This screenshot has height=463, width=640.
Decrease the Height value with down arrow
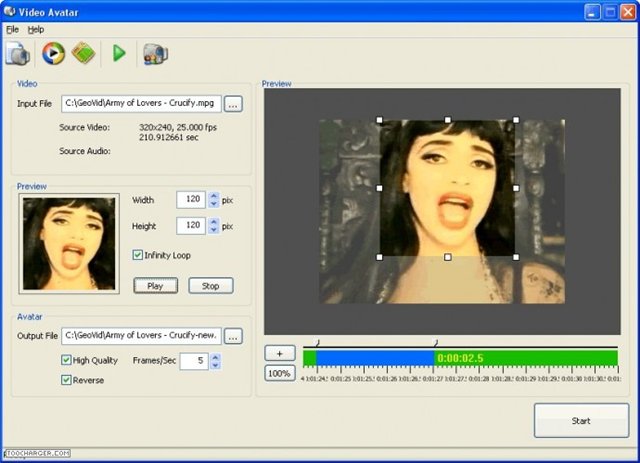(x=213, y=230)
